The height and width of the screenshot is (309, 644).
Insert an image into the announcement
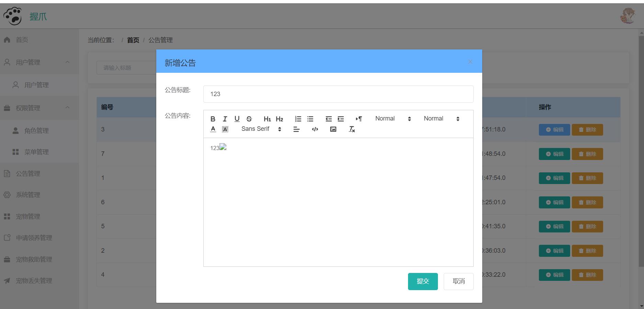(333, 129)
